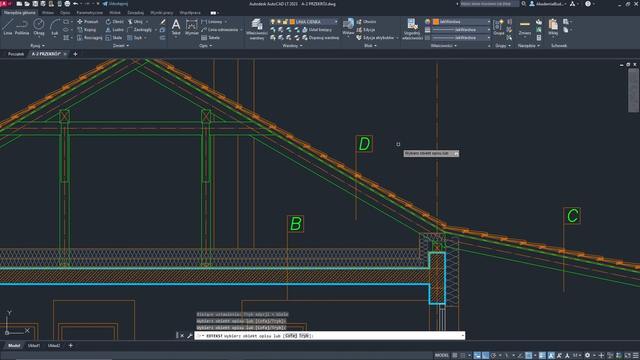Image resolution: width=640 pixels, height=360 pixels.
Task: Click the search magnifier icon in title bar
Action: 524,4
